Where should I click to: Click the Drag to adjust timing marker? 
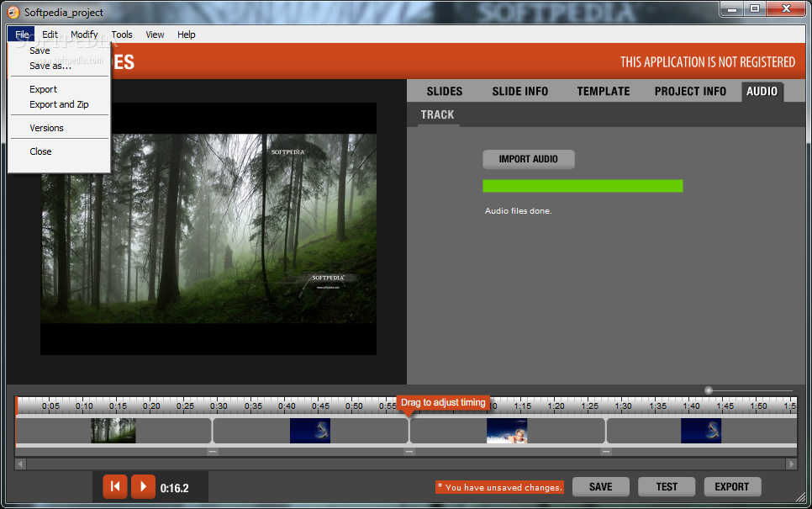point(443,403)
